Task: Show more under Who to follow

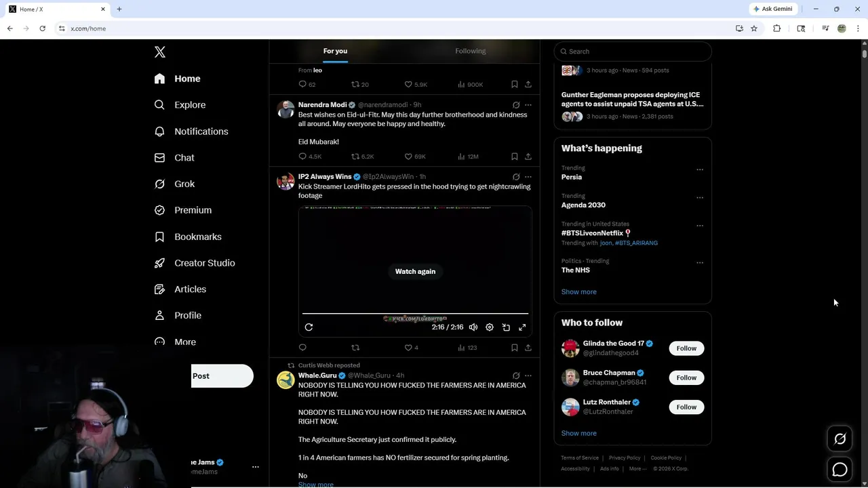Action: click(x=579, y=433)
